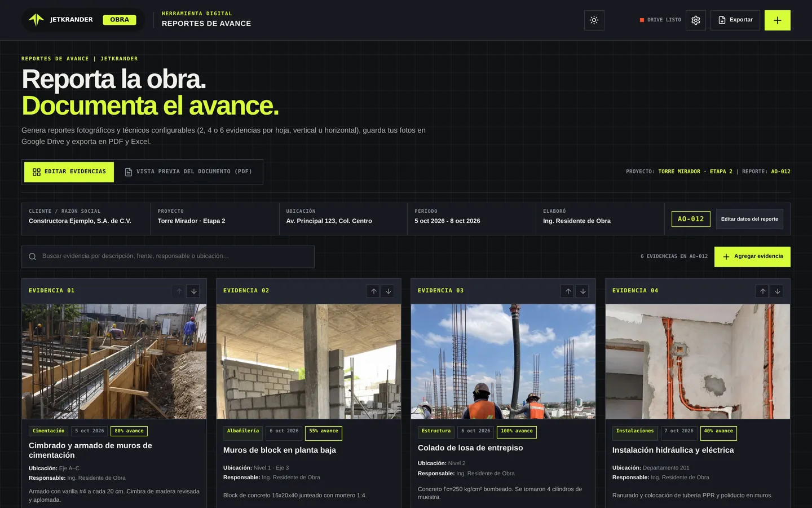812x508 pixels.
Task: Click title Muros de block en planta baja
Action: 280,450
